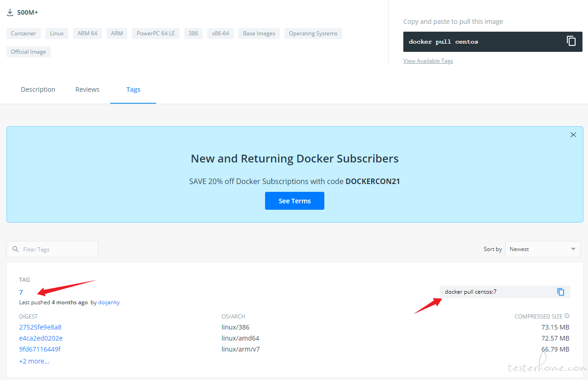
Task: Click the info icon beside COMPRESSED SIZE
Action: [x=567, y=316]
